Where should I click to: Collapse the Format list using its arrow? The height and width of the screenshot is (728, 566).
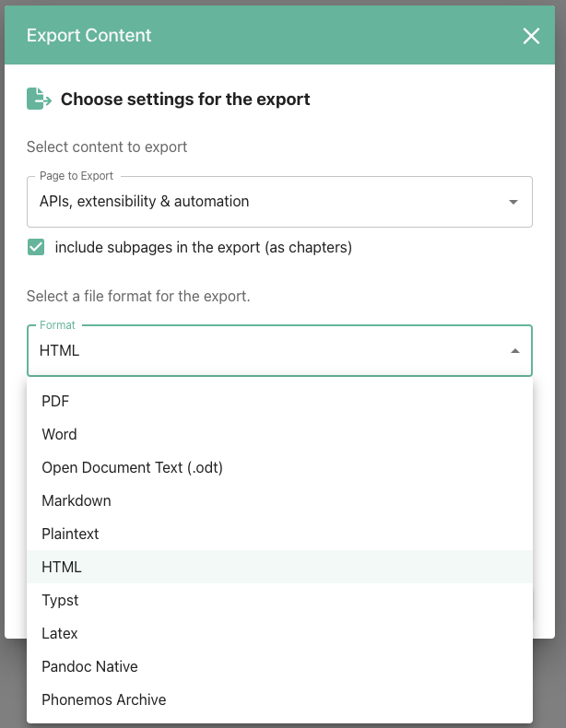[x=514, y=351]
